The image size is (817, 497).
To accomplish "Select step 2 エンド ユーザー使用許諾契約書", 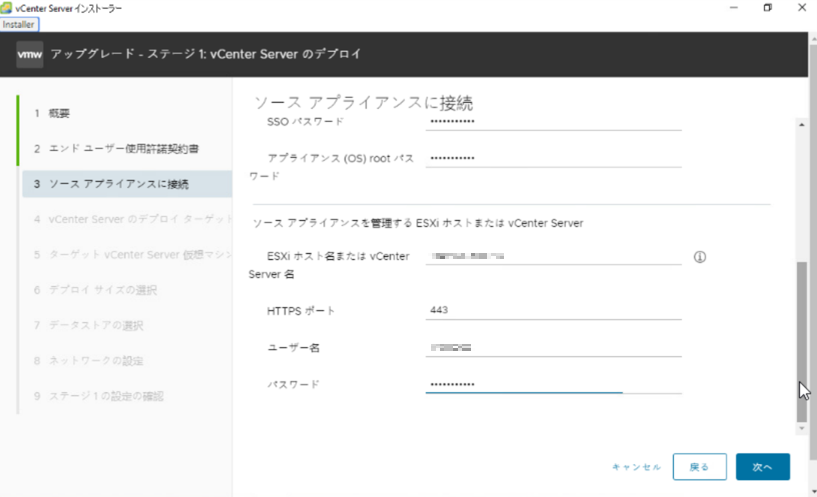I will 124,149.
